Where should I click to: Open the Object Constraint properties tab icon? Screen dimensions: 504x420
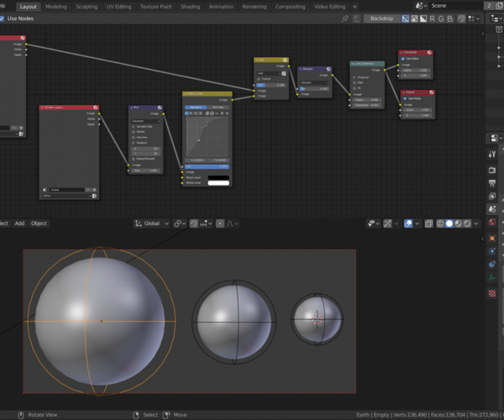click(492, 264)
